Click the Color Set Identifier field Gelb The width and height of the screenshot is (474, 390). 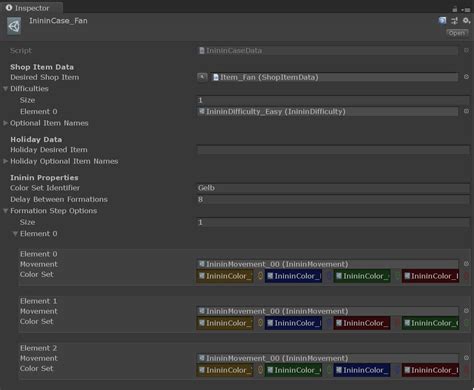click(x=333, y=188)
